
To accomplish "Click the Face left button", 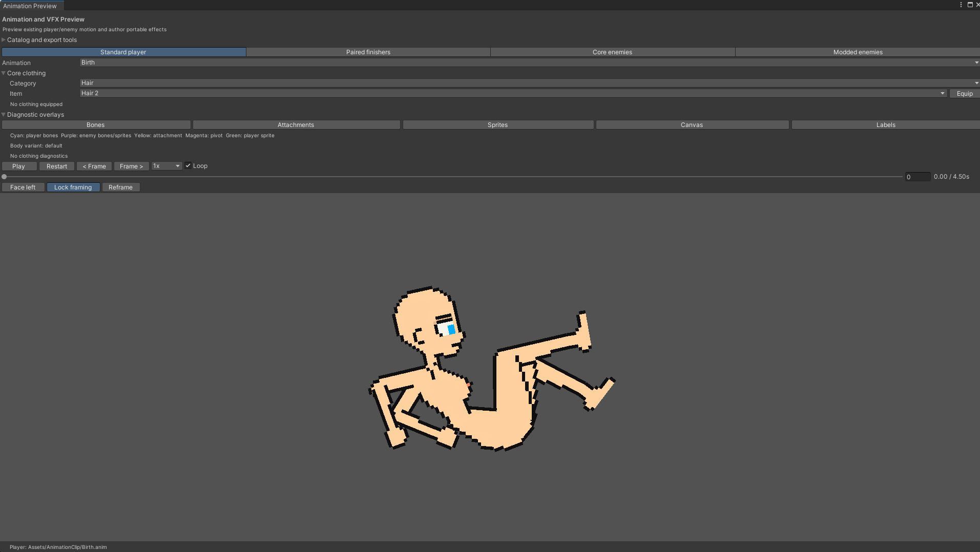I will pyautogui.click(x=23, y=187).
